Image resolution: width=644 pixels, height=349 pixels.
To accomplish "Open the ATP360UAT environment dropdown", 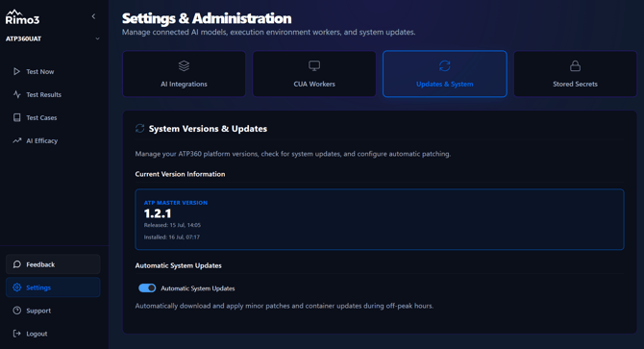I will pyautogui.click(x=53, y=38).
